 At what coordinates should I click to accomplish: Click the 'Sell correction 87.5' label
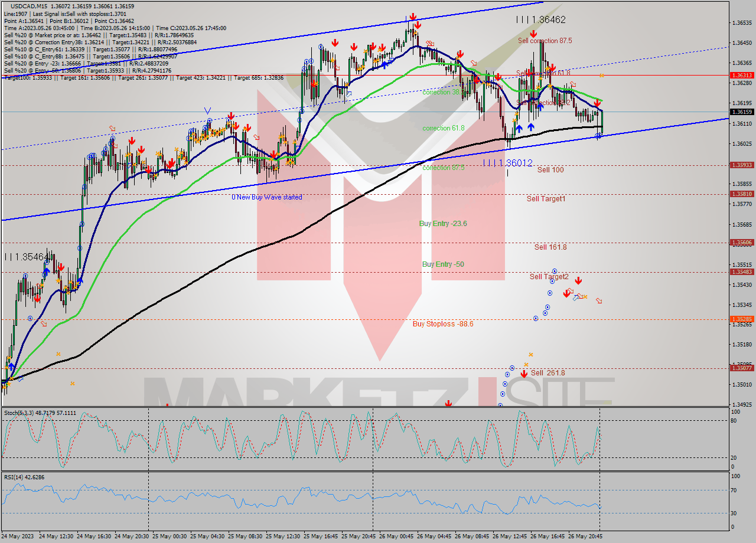pyautogui.click(x=545, y=41)
